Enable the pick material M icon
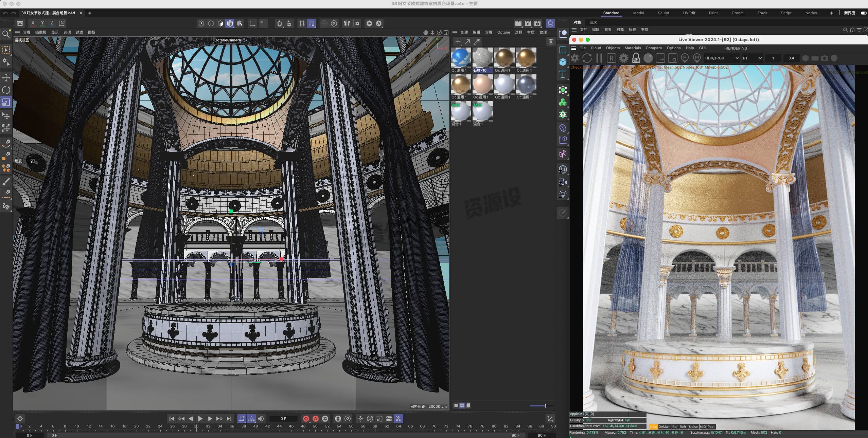Screen dimensions: 868x438 pyautogui.click(x=697, y=58)
